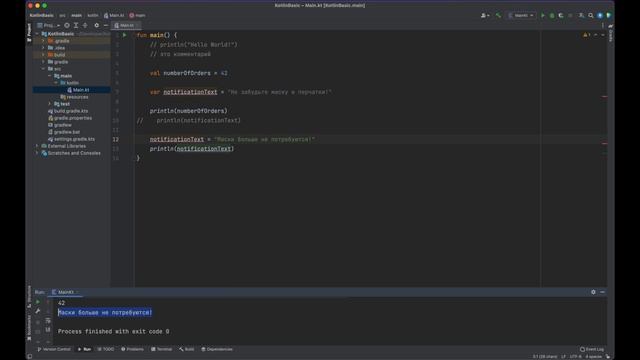The height and width of the screenshot is (360, 640).
Task: Expand External Libraries node
Action: coord(37,146)
